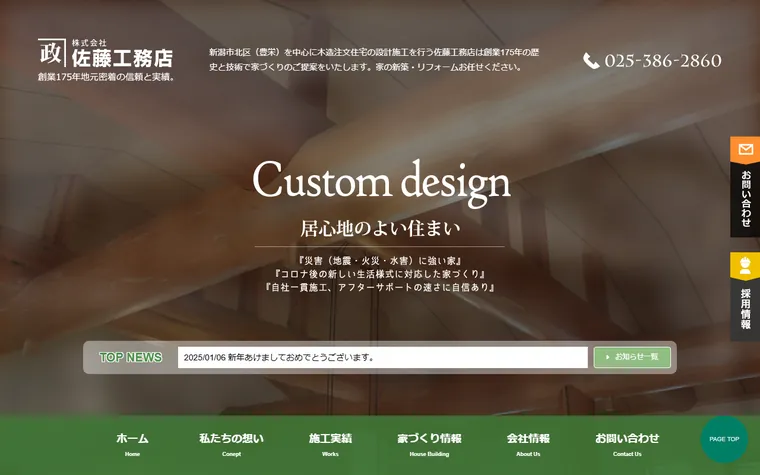Click the round PAGE TOP button
Image resolution: width=760 pixels, height=475 pixels.
pyautogui.click(x=724, y=439)
